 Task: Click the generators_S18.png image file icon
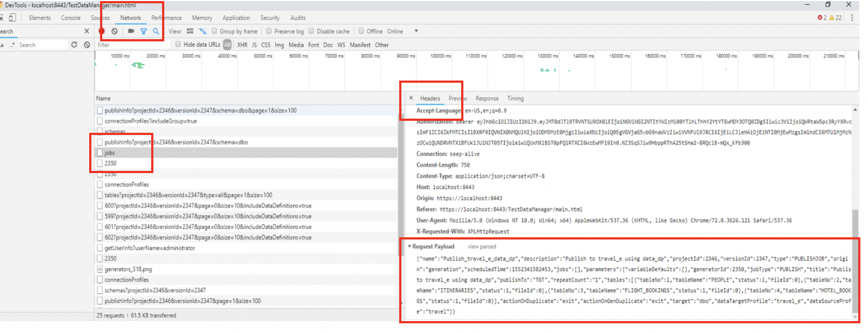(100, 269)
